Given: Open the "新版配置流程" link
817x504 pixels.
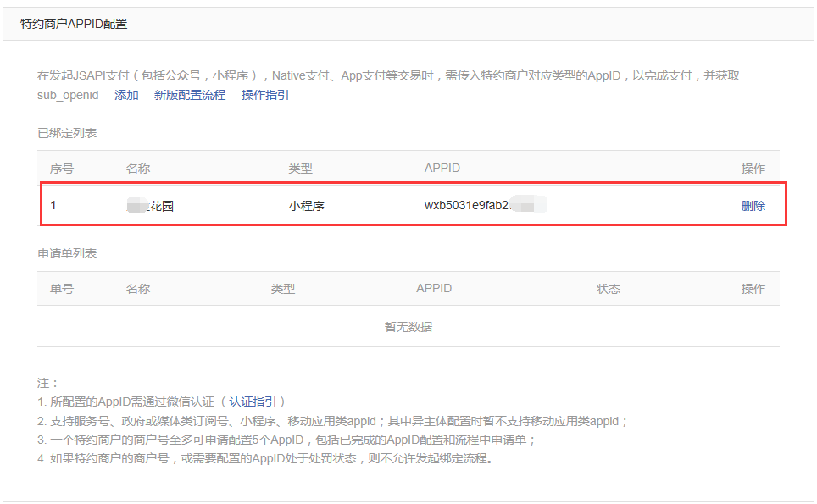Looking at the screenshot, I should click(190, 95).
